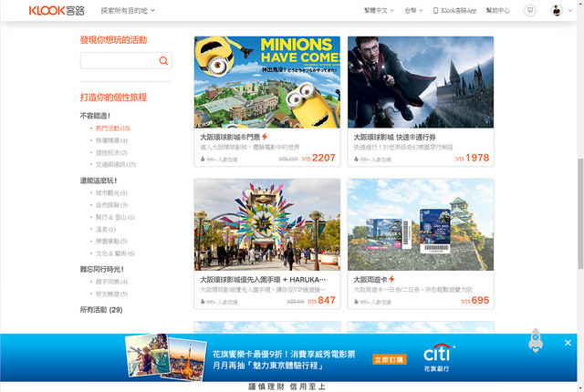Select 好友暢遊 (5) category
This screenshot has width=584, height=392.
coord(111,294)
